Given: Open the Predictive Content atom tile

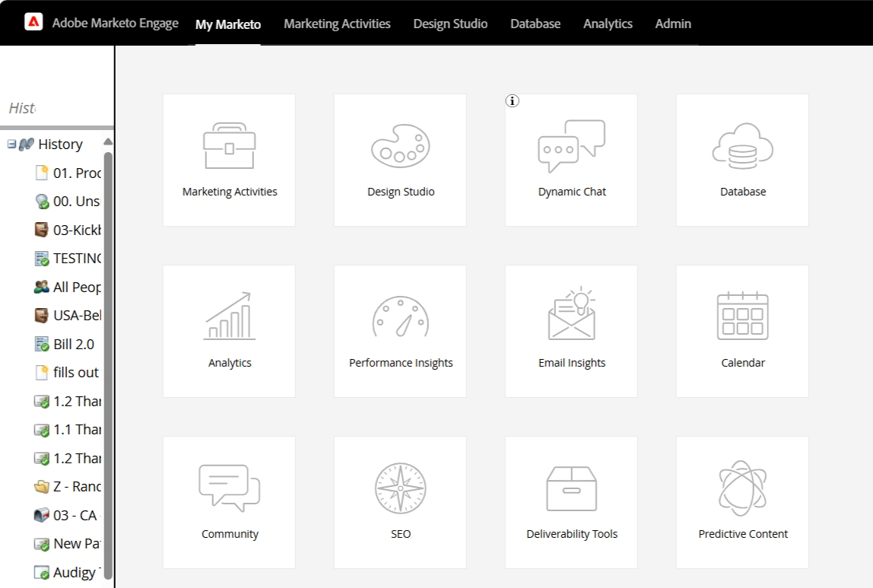Looking at the screenshot, I should 742,502.
